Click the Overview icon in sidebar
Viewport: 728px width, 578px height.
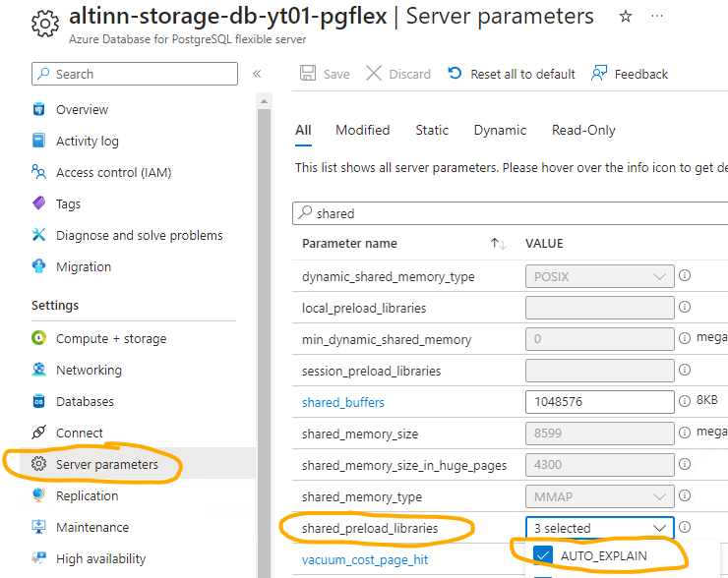coord(39,110)
